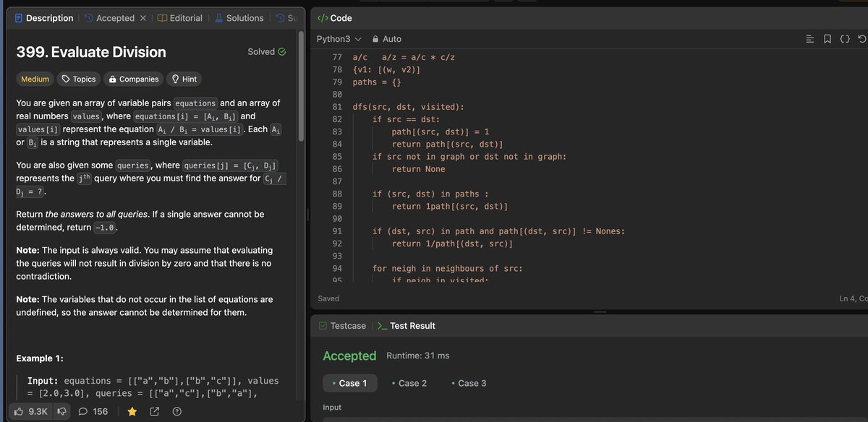Open the help question-mark icon

177,412
